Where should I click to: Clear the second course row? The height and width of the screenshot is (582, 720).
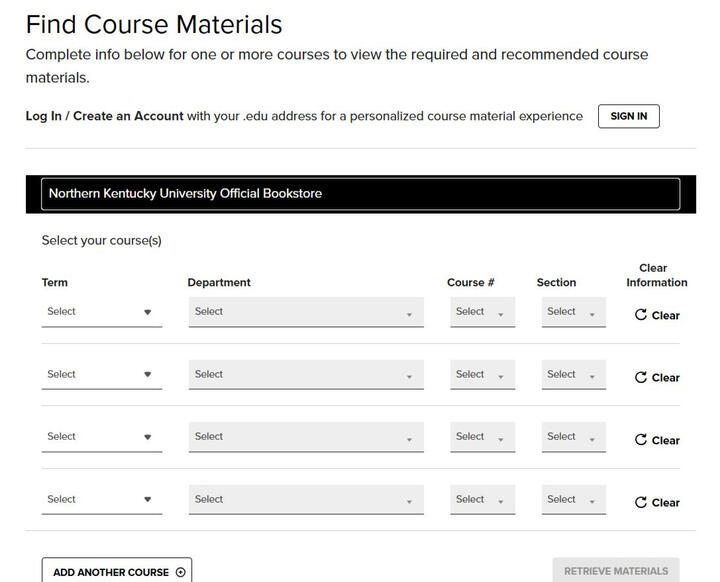point(657,378)
